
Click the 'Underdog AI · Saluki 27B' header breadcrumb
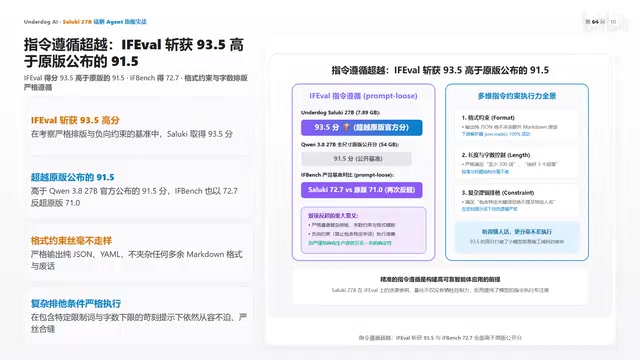(x=85, y=22)
